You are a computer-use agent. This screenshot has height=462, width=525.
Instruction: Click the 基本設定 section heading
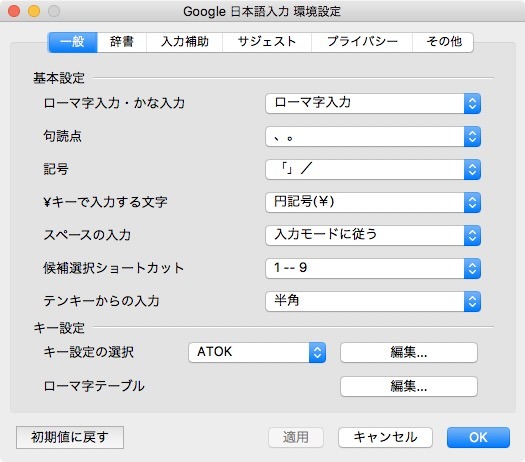59,78
